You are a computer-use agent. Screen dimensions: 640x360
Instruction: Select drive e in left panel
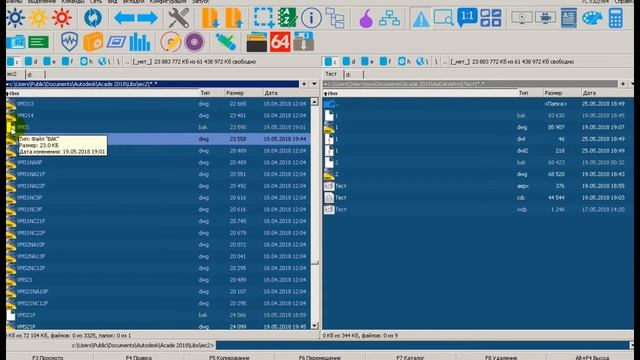pos(50,62)
